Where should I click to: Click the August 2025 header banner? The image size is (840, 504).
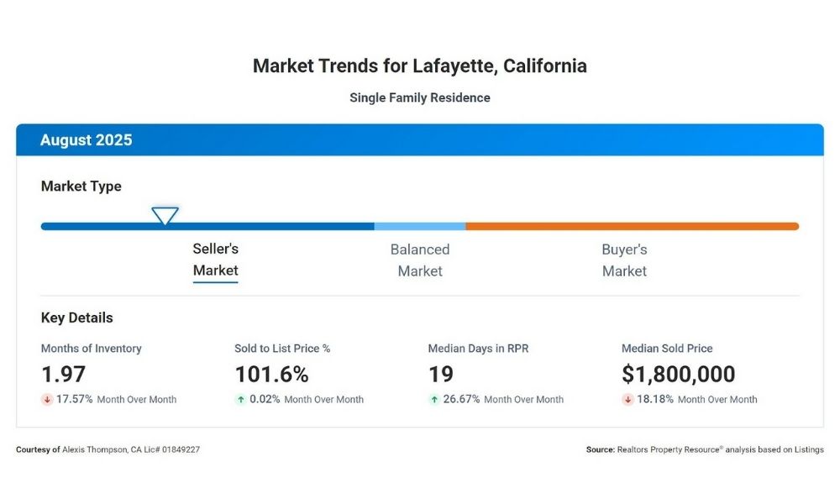[420, 140]
